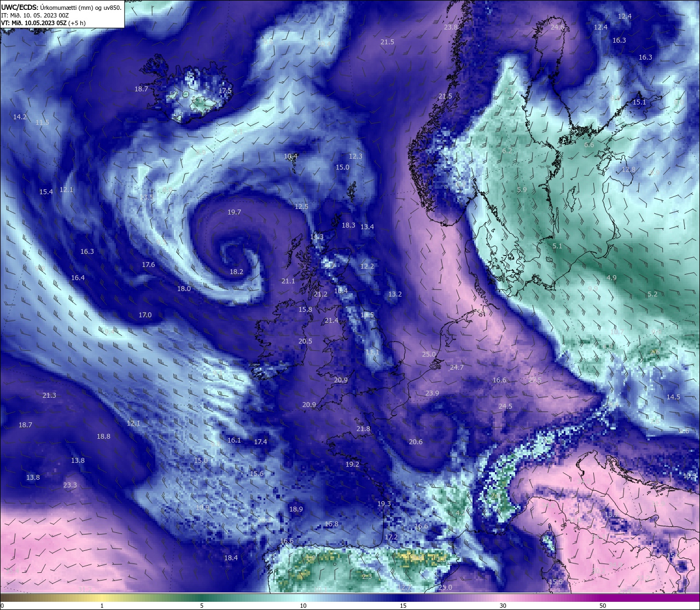Click the map value 21.1

click(x=288, y=281)
